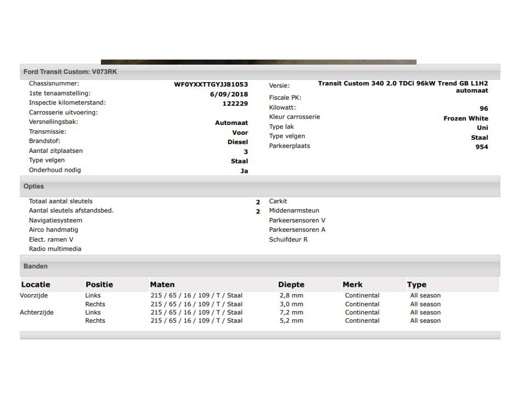Click the 122229 odometer value
This screenshot has height=399, width=532.
235,104
